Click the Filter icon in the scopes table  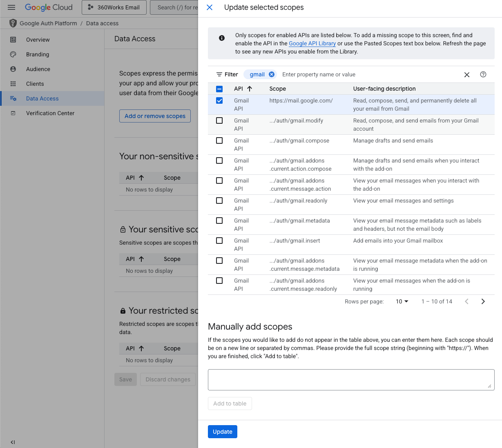[x=219, y=74]
